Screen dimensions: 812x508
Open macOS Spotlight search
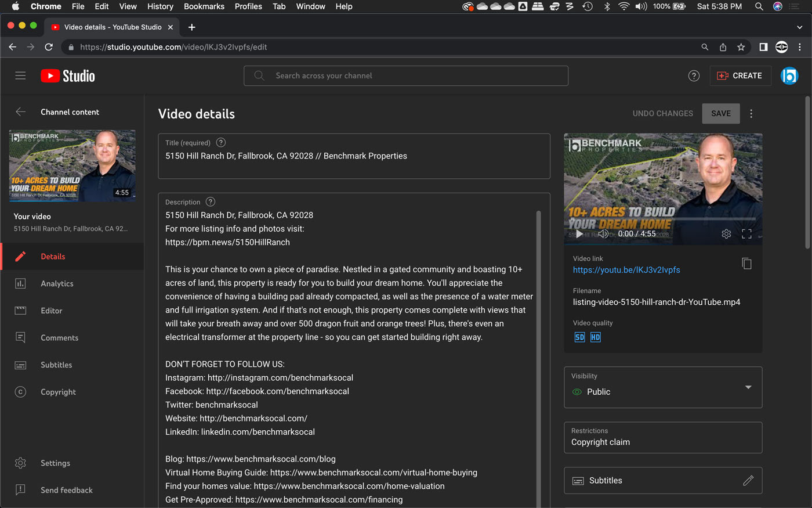(x=759, y=6)
